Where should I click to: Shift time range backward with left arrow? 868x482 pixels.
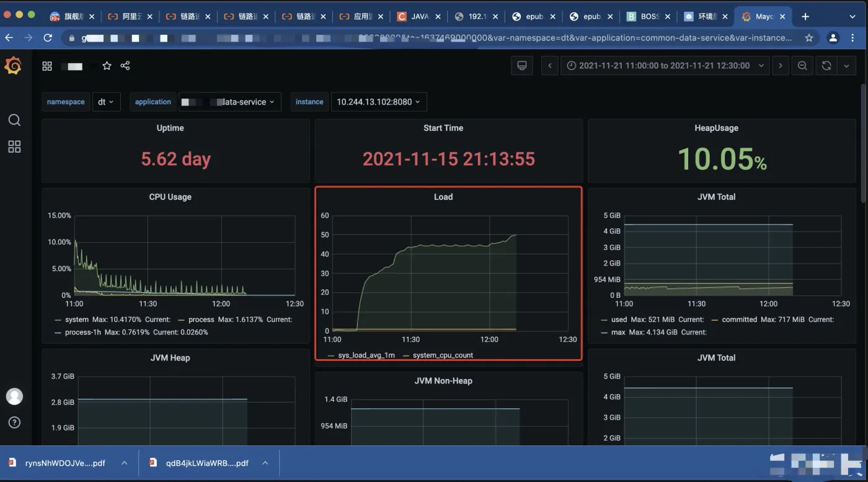[x=550, y=66]
